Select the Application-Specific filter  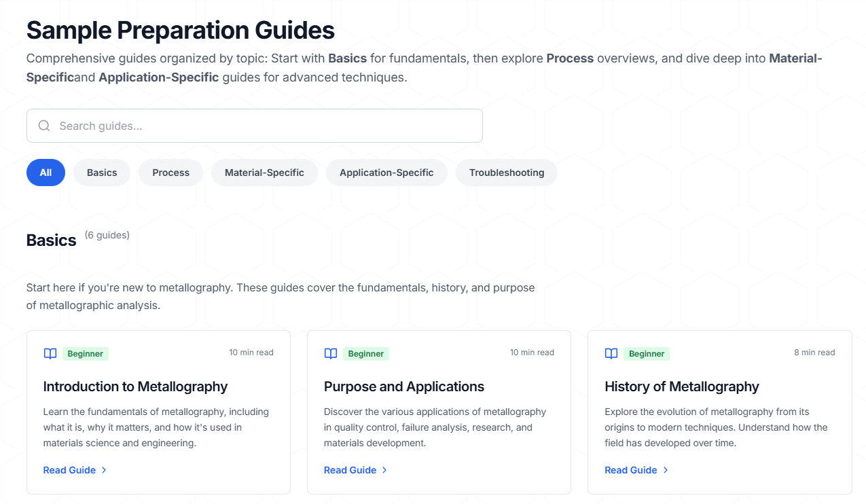click(x=386, y=173)
